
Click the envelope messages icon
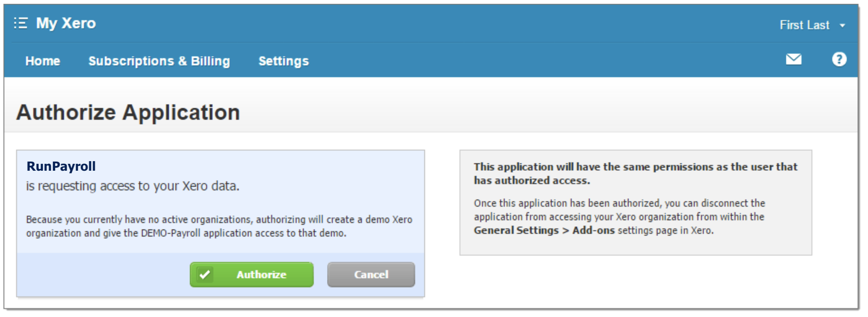(793, 60)
